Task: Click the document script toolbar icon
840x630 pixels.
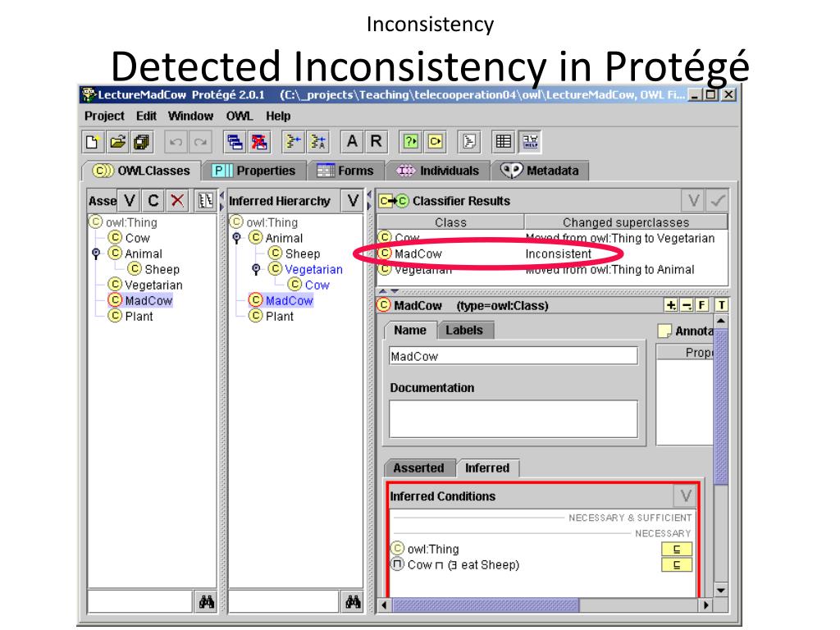Action: click(x=469, y=142)
